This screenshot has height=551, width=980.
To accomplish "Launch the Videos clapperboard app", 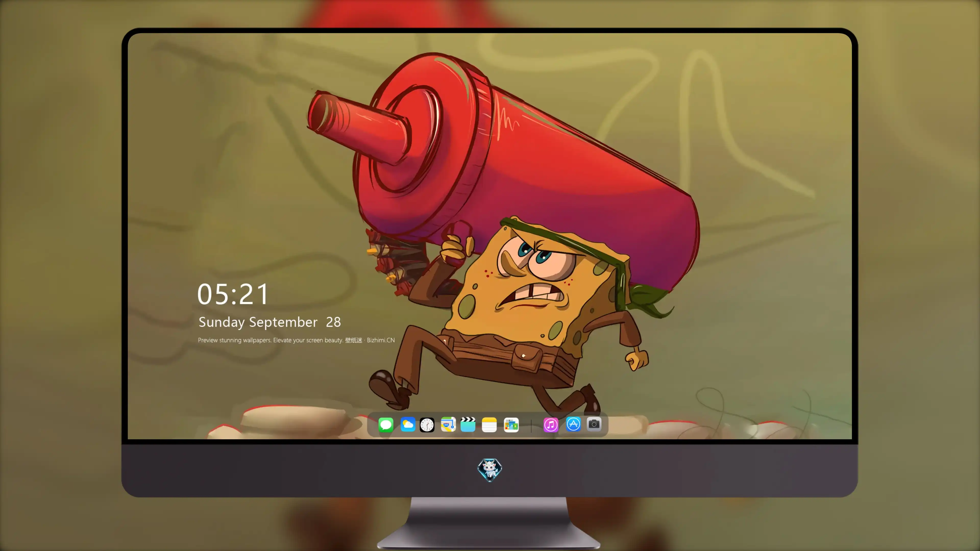I will coord(468,424).
